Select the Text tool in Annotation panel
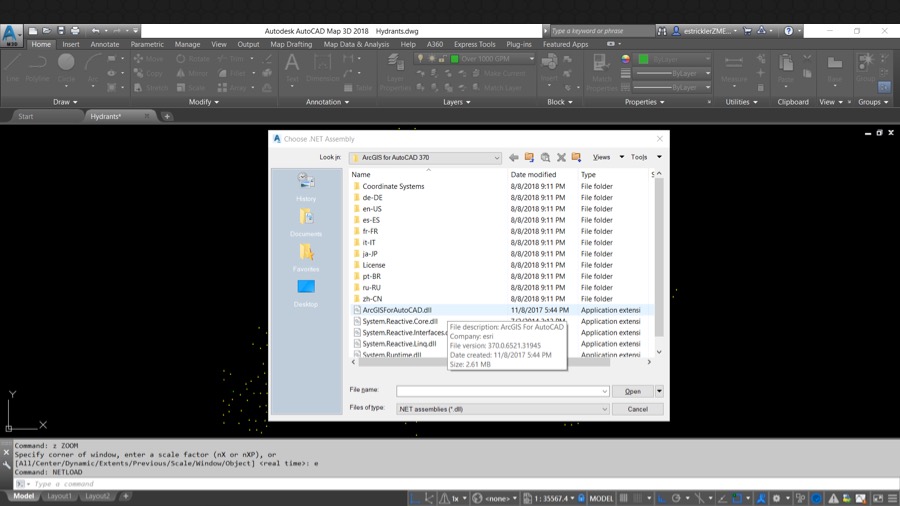Viewport: 900px width, 506px height. point(292,68)
